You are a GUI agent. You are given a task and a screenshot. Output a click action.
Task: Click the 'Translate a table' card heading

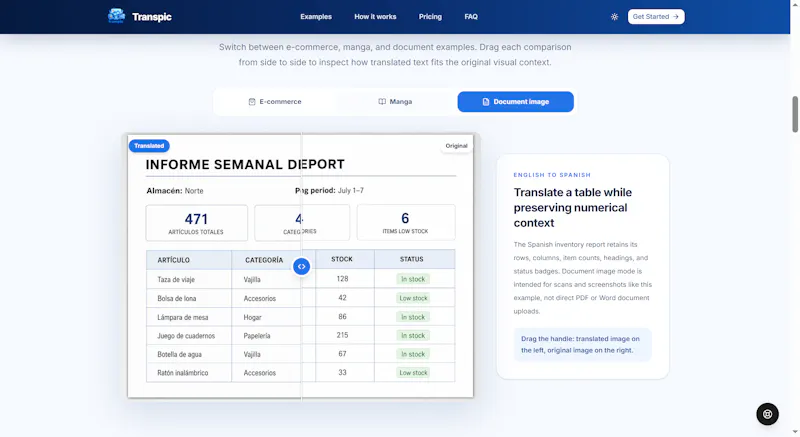tap(572, 208)
